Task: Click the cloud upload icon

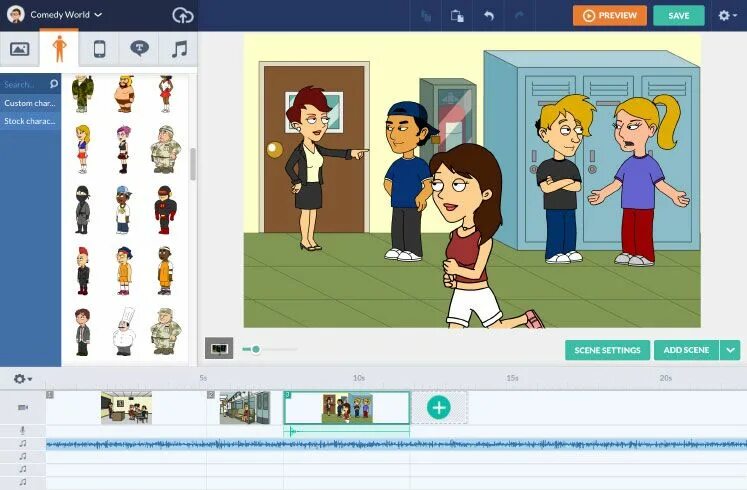Action: pos(182,15)
